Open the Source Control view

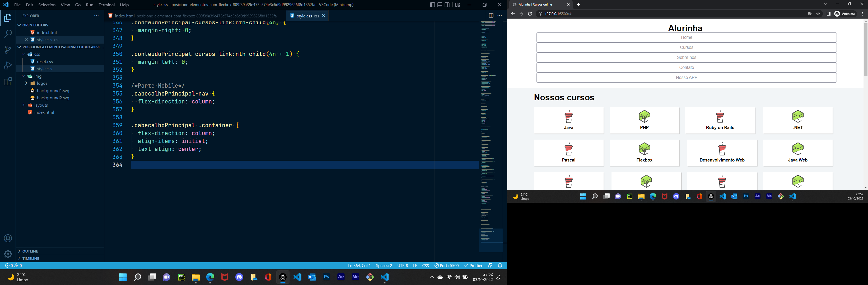pos(8,49)
